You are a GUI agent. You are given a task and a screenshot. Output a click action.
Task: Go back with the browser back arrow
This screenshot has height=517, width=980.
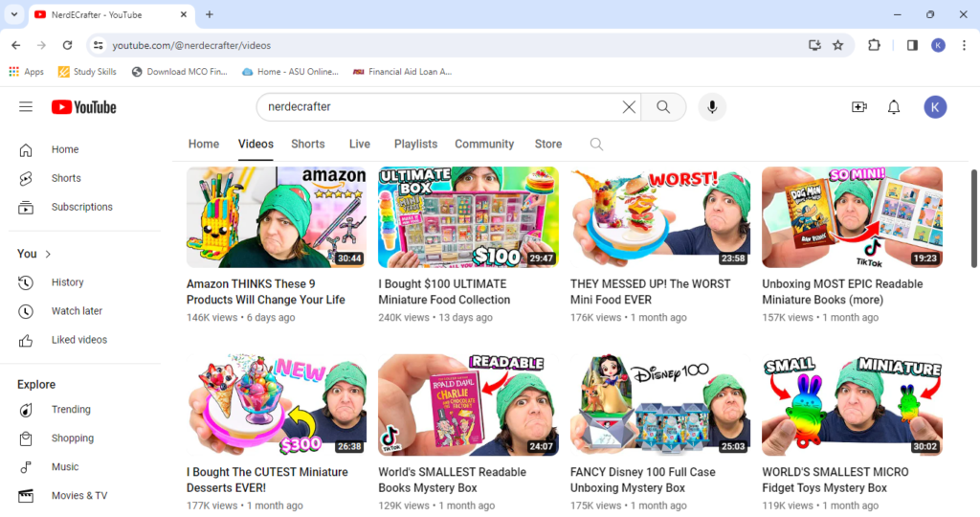pos(16,45)
